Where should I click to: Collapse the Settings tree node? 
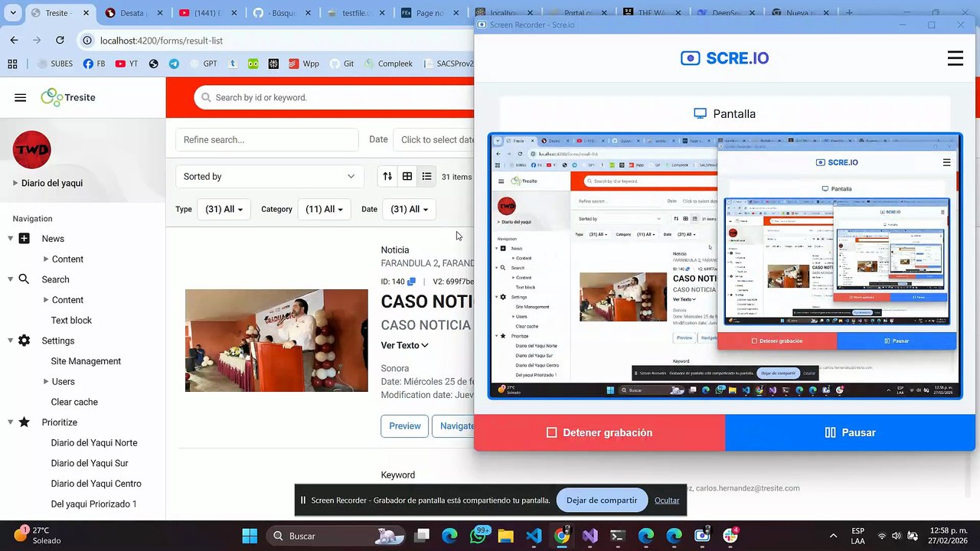tap(11, 341)
